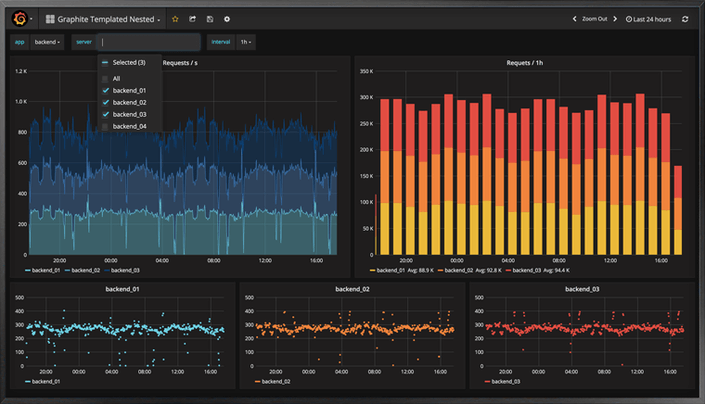
Task: Open the share dashboard icon
Action: (192, 19)
